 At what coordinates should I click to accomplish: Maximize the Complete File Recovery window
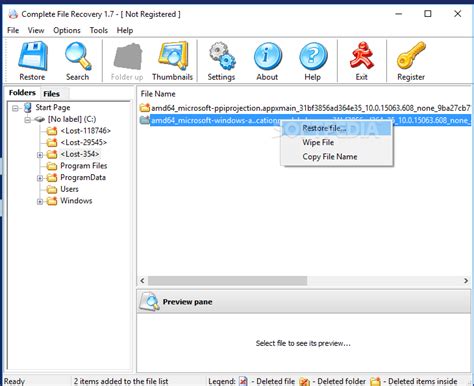click(x=428, y=14)
